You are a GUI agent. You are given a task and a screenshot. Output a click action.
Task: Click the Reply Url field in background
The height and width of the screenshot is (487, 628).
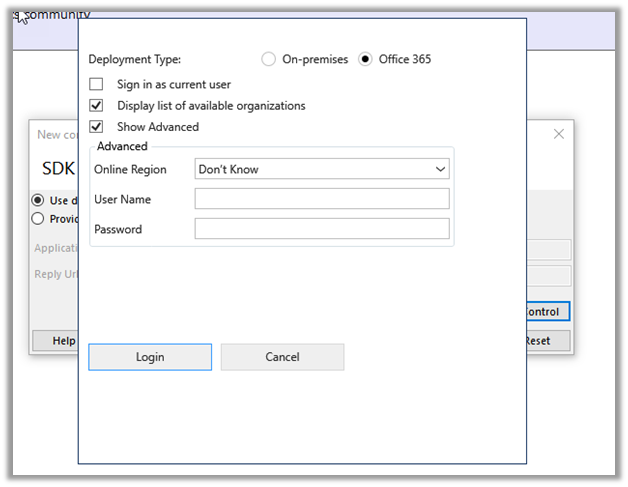pos(549,276)
